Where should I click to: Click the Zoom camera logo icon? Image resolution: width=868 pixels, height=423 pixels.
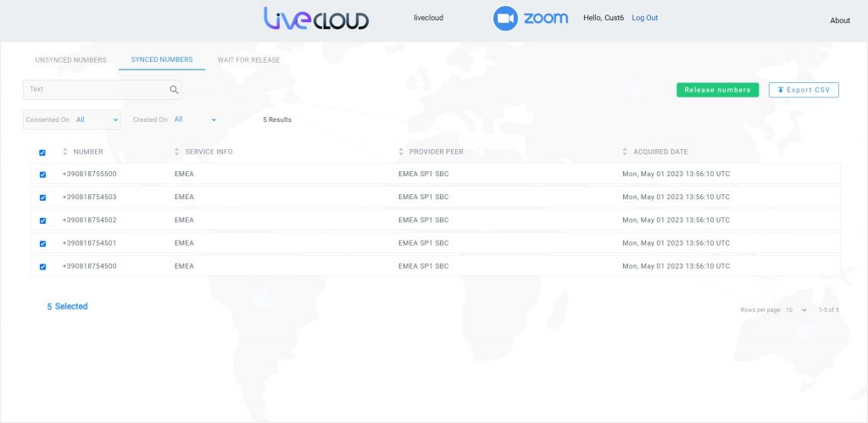(x=506, y=19)
